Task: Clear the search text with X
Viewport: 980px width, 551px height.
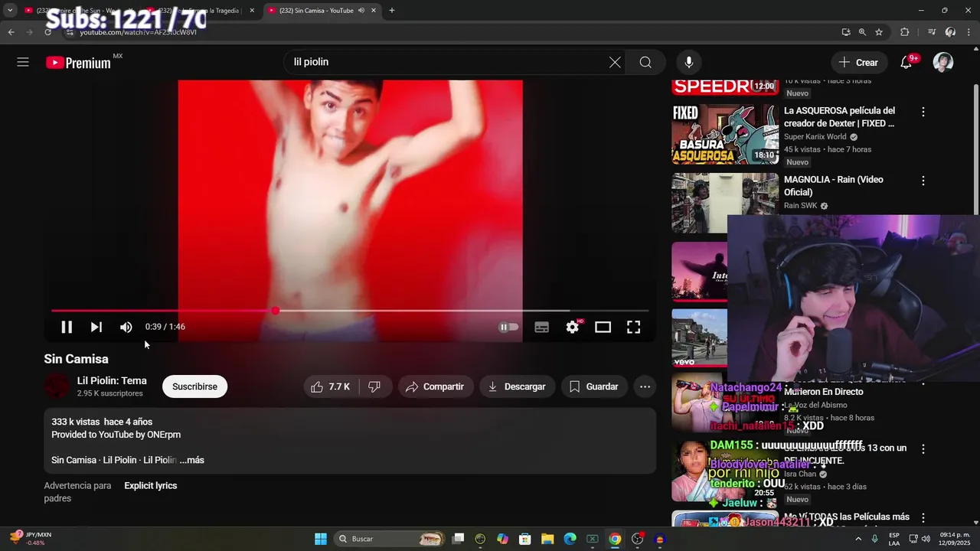Action: tap(615, 62)
